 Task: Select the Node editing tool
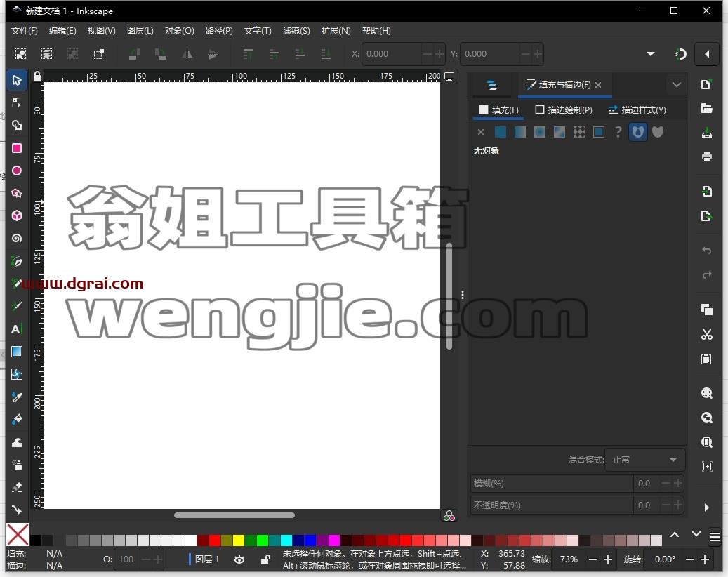(17, 102)
